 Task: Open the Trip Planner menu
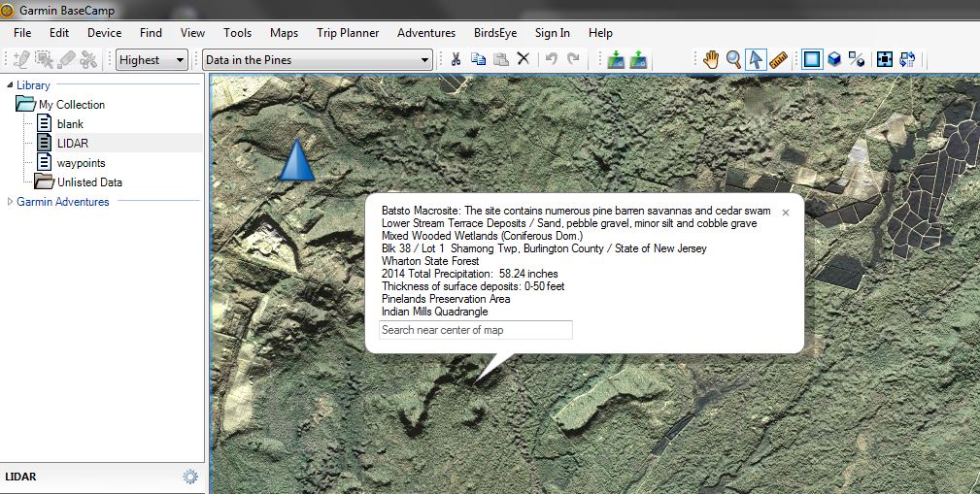[348, 33]
